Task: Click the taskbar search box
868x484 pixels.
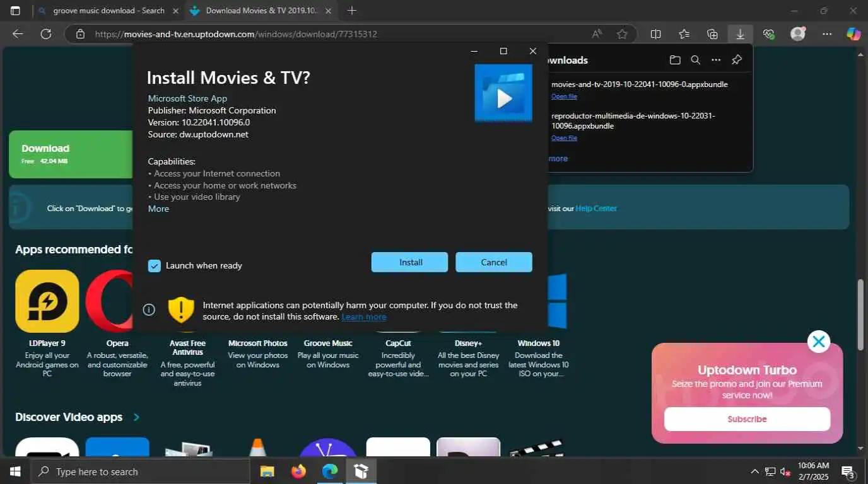Action: (140, 471)
